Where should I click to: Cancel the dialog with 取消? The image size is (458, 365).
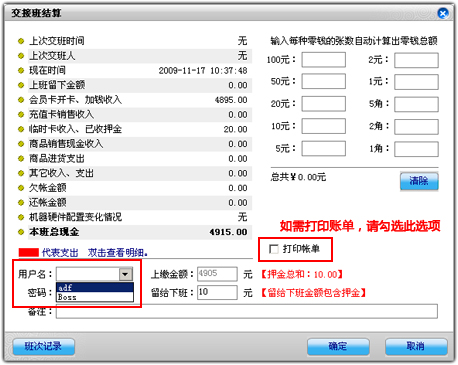(416, 347)
